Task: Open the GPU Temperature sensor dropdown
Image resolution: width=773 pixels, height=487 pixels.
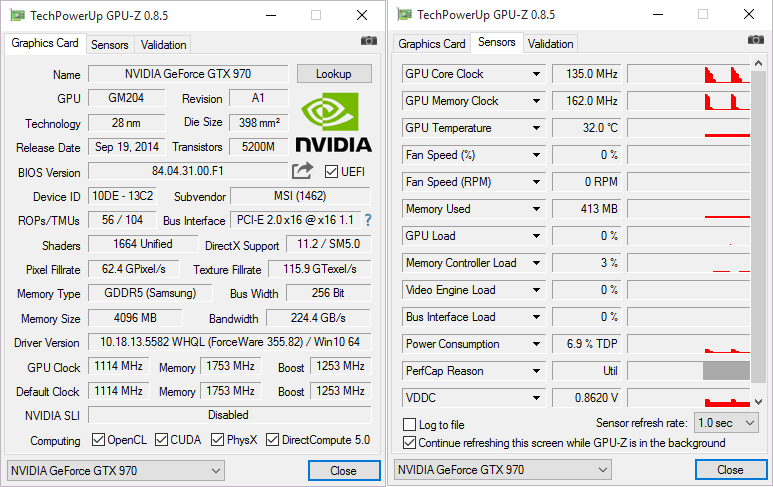Action: 536,128
